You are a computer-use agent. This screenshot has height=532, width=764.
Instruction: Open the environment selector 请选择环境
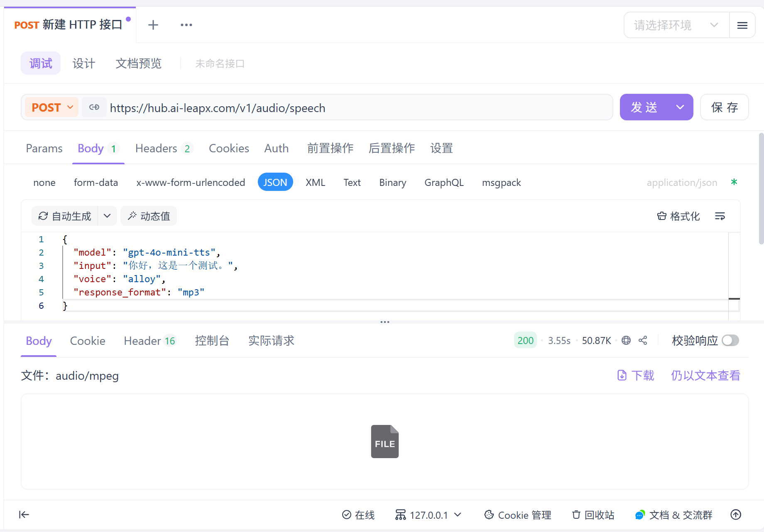point(676,25)
